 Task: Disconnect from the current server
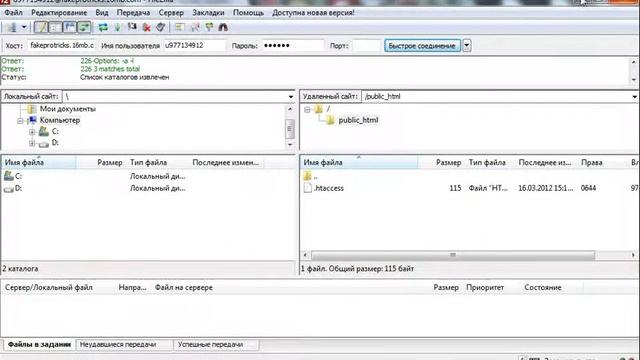(147, 27)
